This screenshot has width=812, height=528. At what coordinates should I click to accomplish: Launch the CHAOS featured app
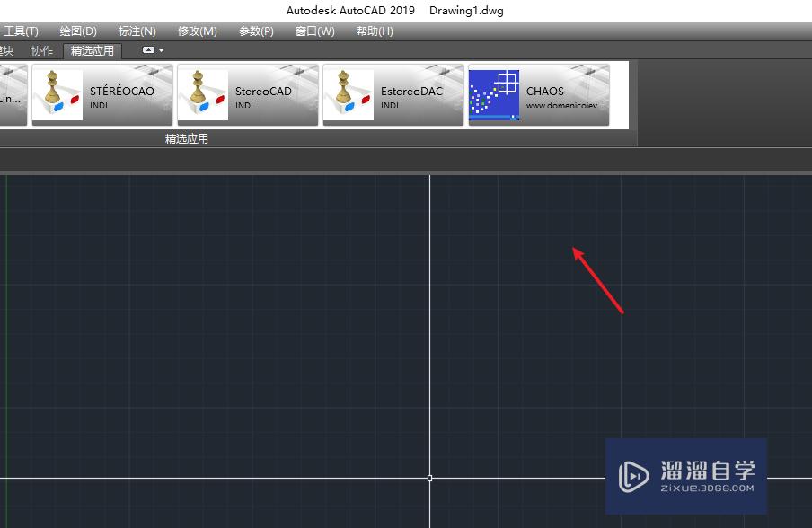click(x=539, y=95)
